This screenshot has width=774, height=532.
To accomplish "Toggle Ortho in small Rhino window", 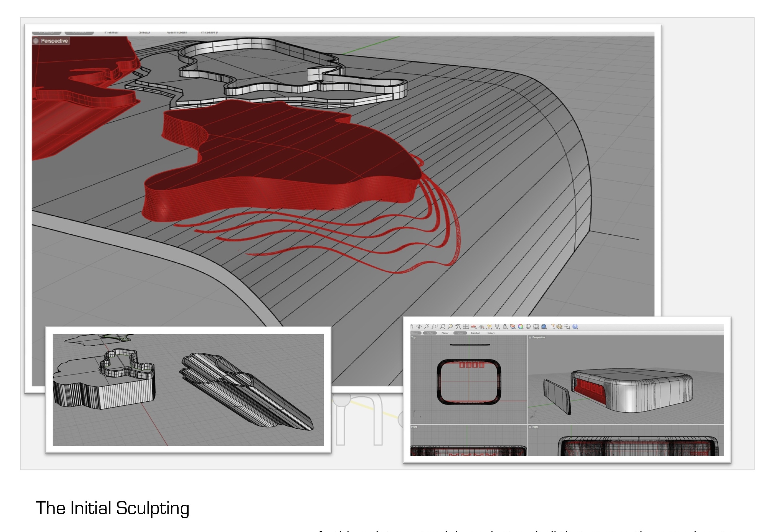I will coord(430,333).
